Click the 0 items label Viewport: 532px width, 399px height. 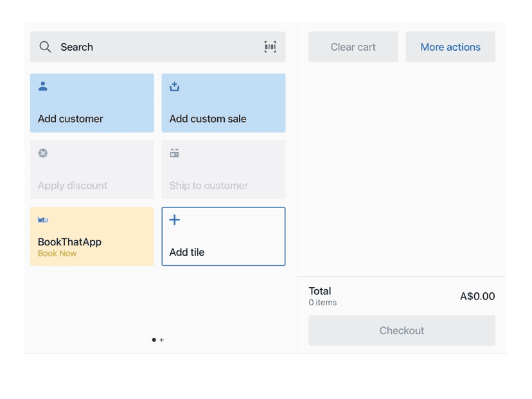coord(323,303)
